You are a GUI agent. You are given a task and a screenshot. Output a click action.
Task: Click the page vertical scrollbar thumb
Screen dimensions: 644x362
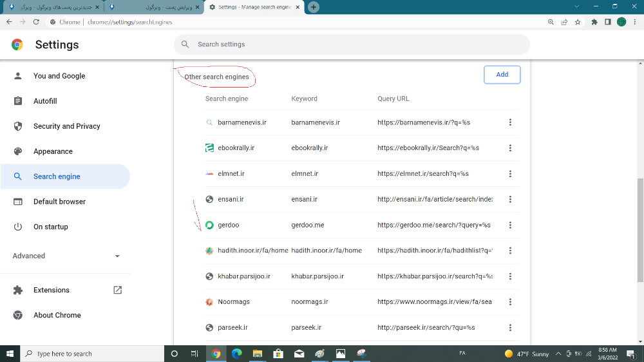(640, 230)
